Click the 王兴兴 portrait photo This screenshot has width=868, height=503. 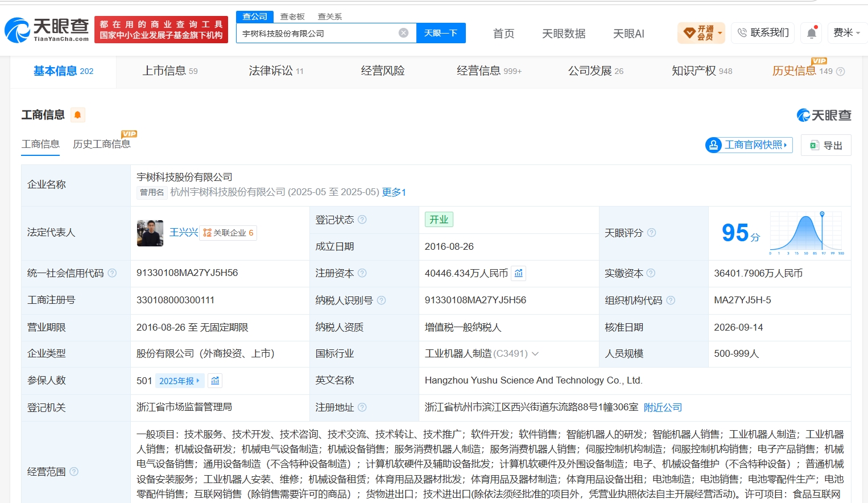(x=150, y=233)
